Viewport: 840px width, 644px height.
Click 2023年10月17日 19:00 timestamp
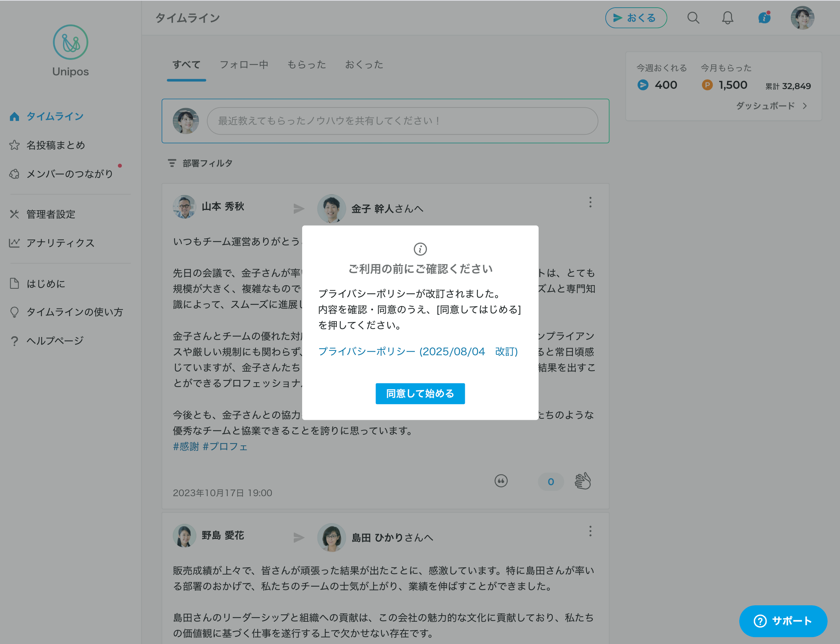pos(223,493)
